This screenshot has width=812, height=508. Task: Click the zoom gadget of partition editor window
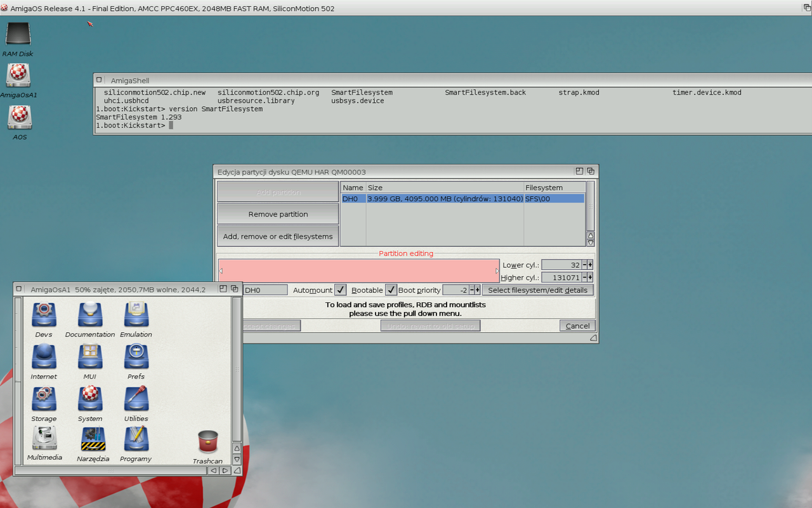coord(579,171)
